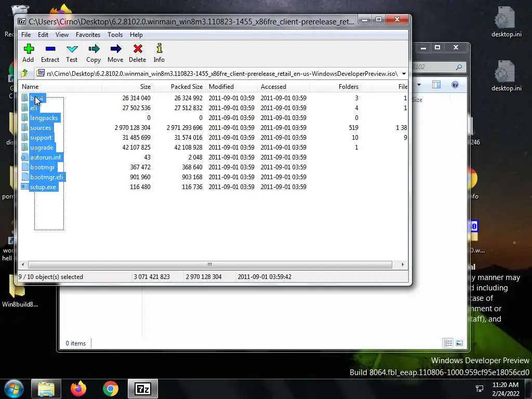Viewport: 532px width, 399px height.
Task: Click the autorun.inf file icon
Action: click(25, 157)
